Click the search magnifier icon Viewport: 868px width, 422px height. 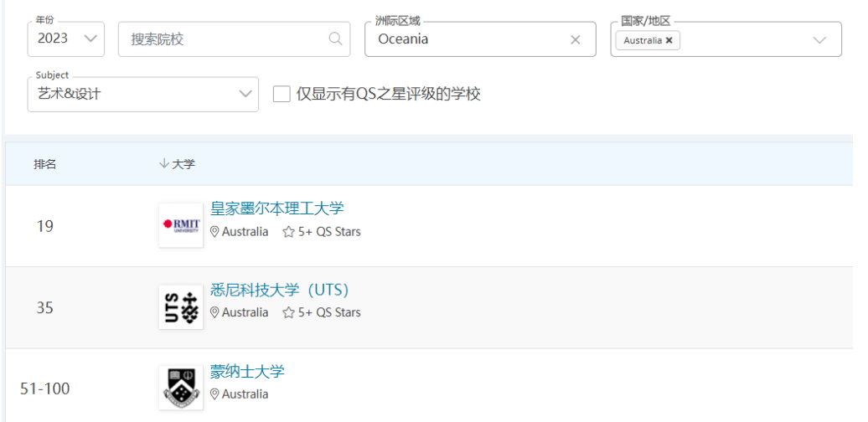coord(335,39)
